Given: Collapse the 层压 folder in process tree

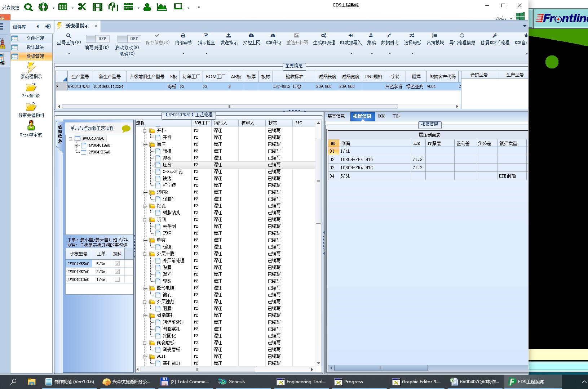Looking at the screenshot, I should click(x=145, y=144).
